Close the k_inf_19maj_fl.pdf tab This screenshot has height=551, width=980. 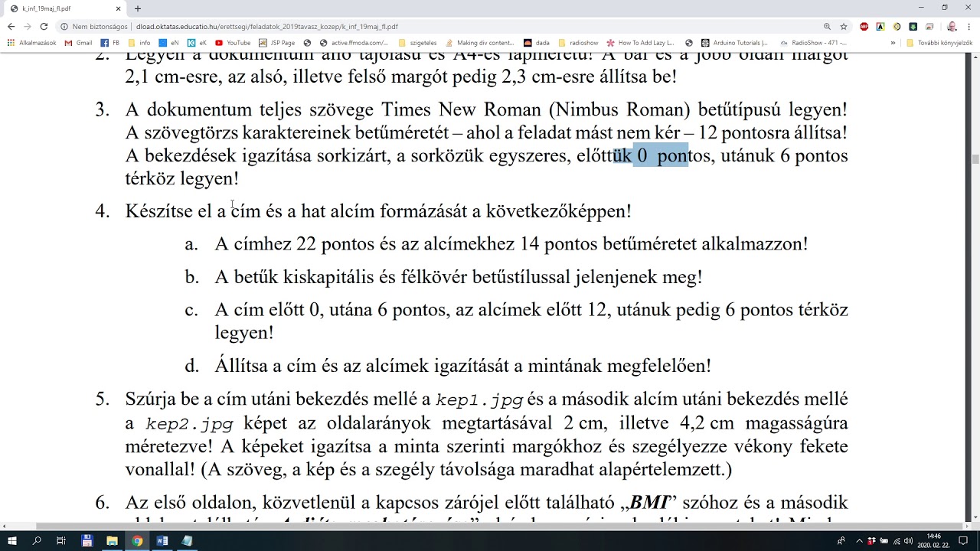119,8
